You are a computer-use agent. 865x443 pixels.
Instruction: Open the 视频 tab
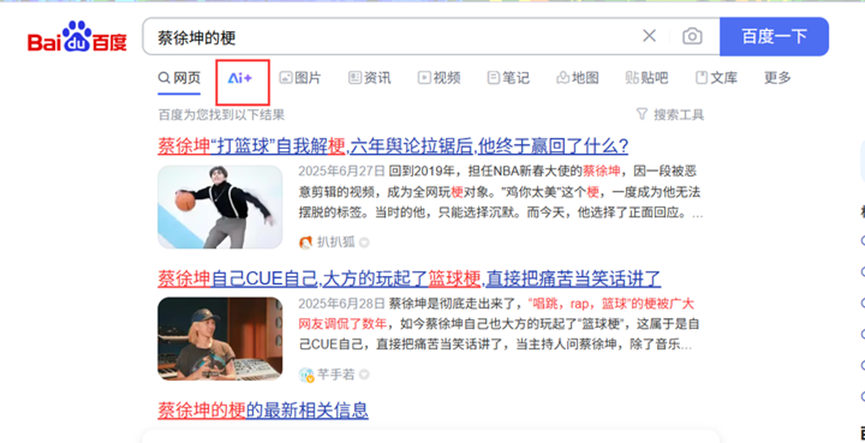pos(439,78)
